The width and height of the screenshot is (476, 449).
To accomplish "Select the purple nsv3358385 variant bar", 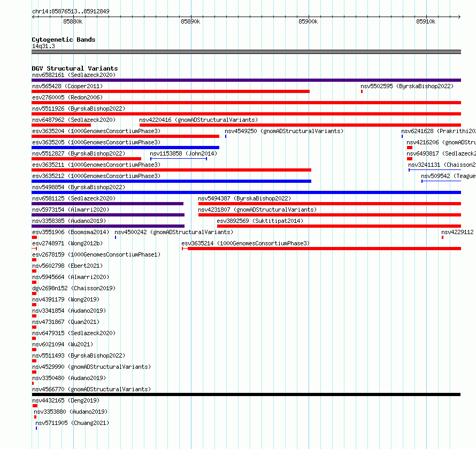I will 108,226.
